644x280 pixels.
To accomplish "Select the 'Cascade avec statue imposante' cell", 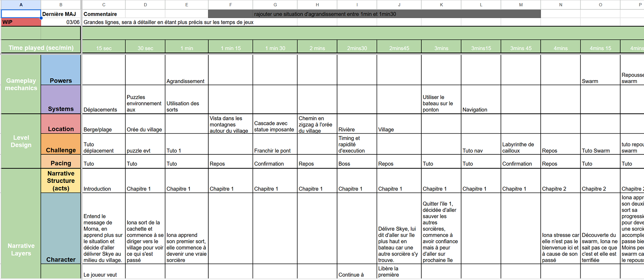I will (x=275, y=124).
